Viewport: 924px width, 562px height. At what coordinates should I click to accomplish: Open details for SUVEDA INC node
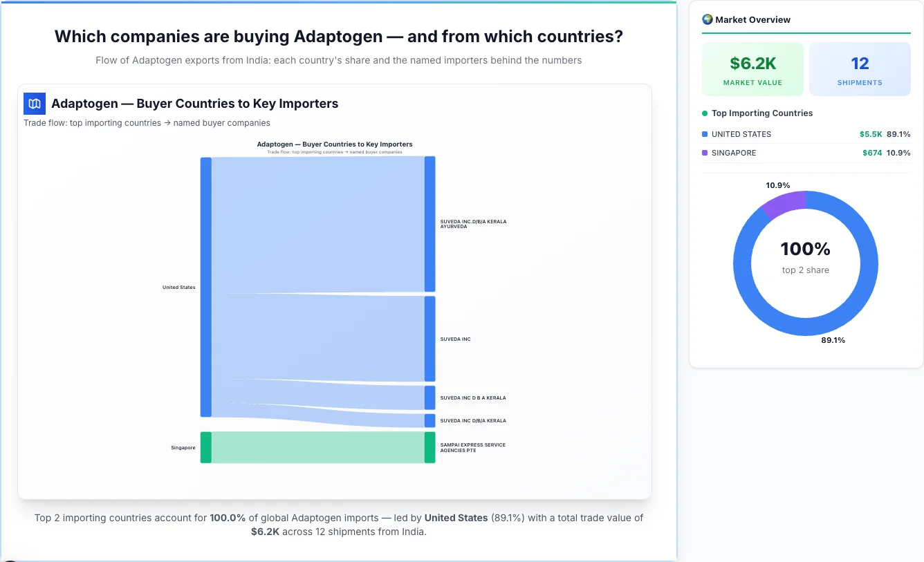[x=429, y=339]
